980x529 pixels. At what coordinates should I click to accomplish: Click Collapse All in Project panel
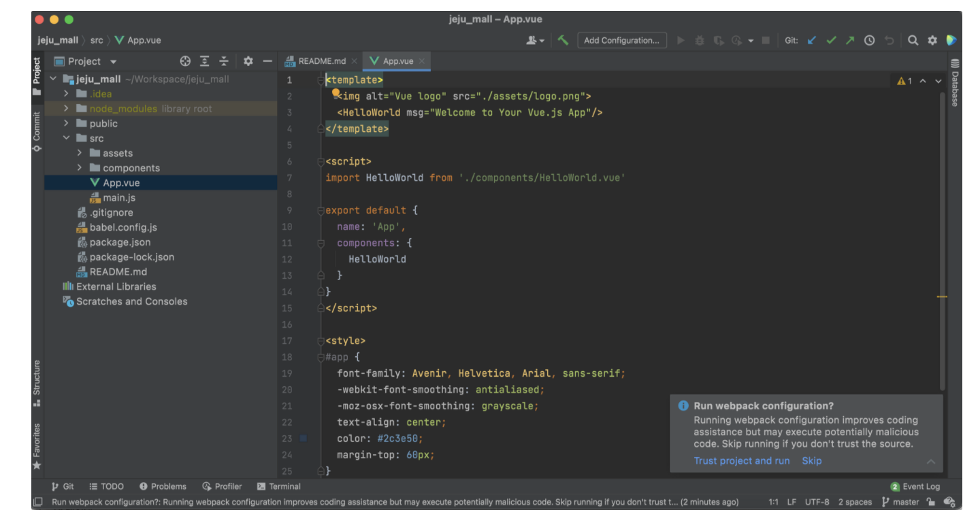[223, 61]
